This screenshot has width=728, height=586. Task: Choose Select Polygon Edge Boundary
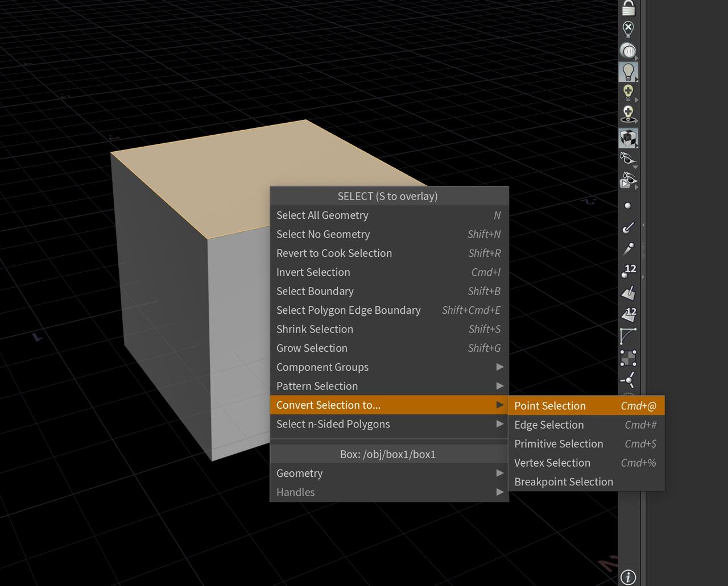click(389, 310)
